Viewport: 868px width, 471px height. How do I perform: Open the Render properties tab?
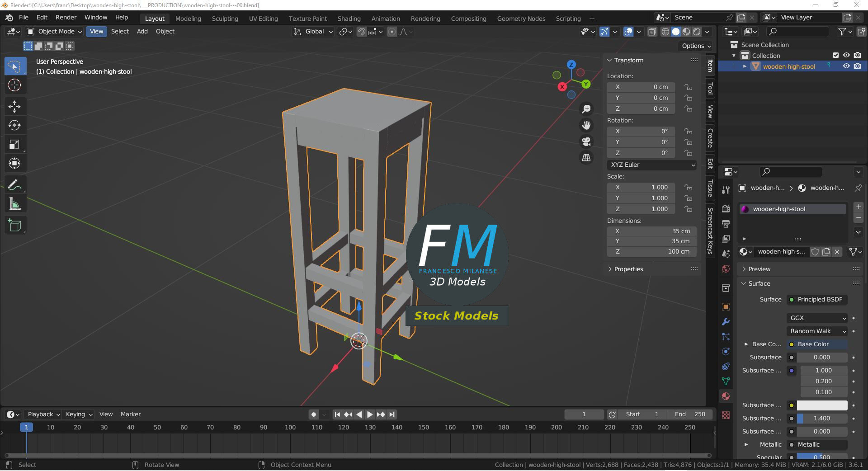pos(726,208)
